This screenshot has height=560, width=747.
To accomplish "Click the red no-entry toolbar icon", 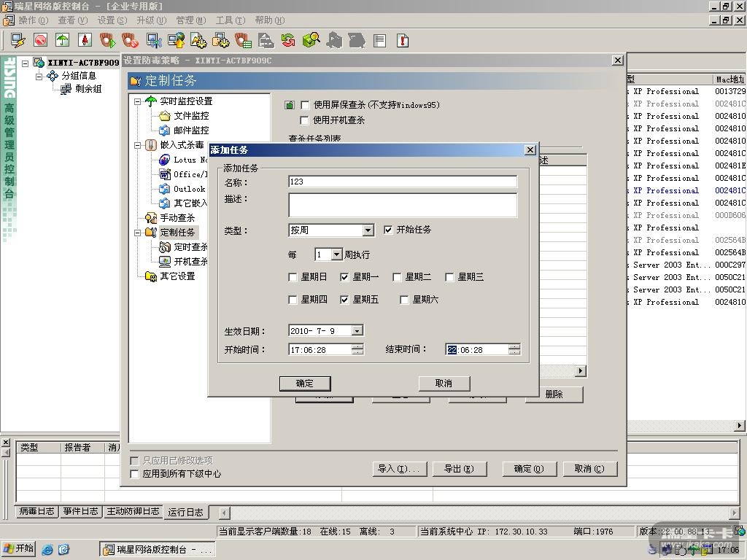I will [40, 40].
